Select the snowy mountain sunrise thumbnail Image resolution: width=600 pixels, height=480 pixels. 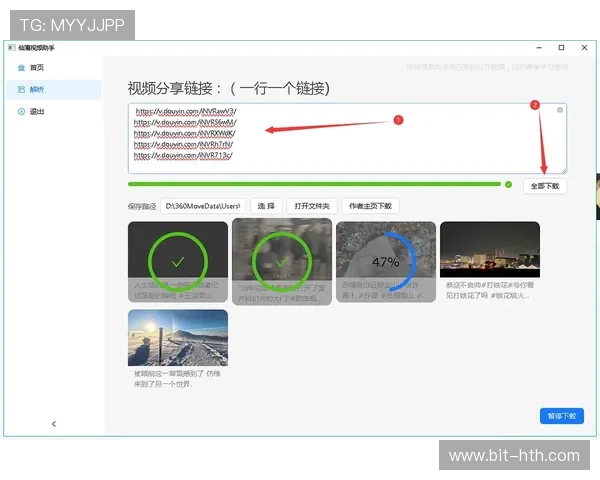click(x=178, y=338)
